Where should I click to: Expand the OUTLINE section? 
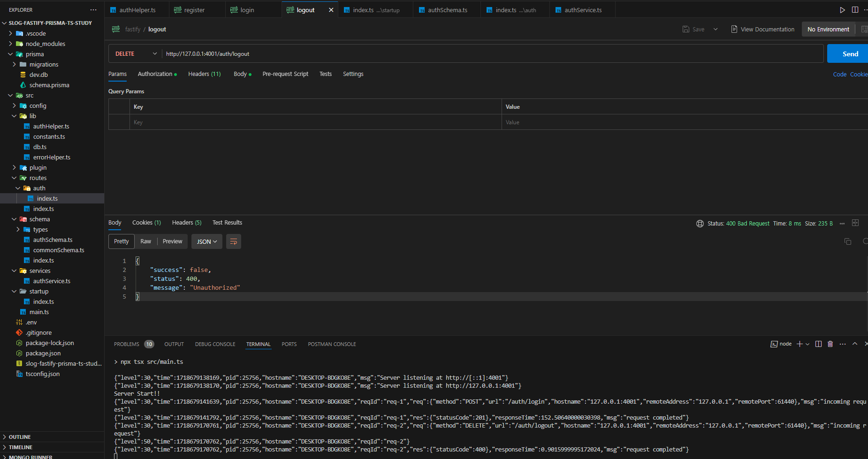pos(20,437)
